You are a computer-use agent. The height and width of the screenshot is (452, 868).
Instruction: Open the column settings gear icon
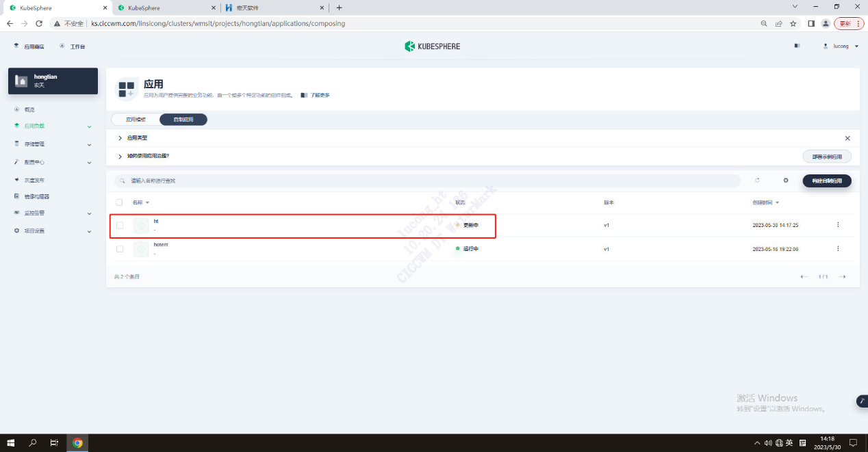pyautogui.click(x=786, y=181)
